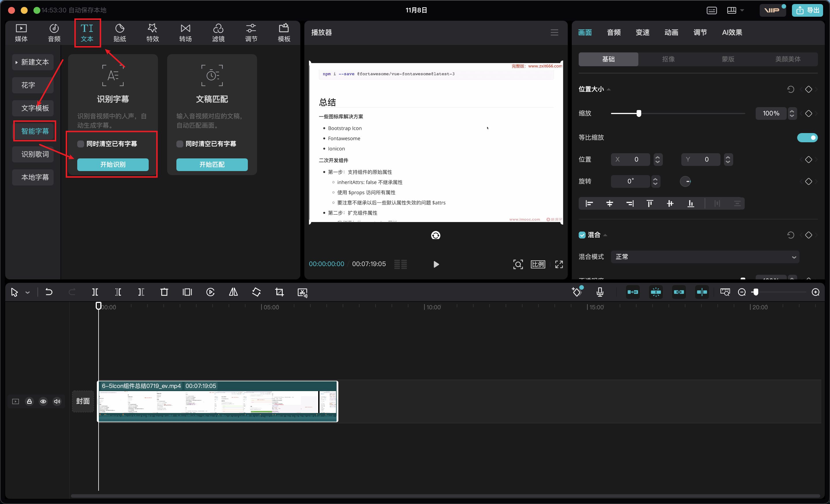Open the Transitions (转场) panel

pyautogui.click(x=186, y=33)
